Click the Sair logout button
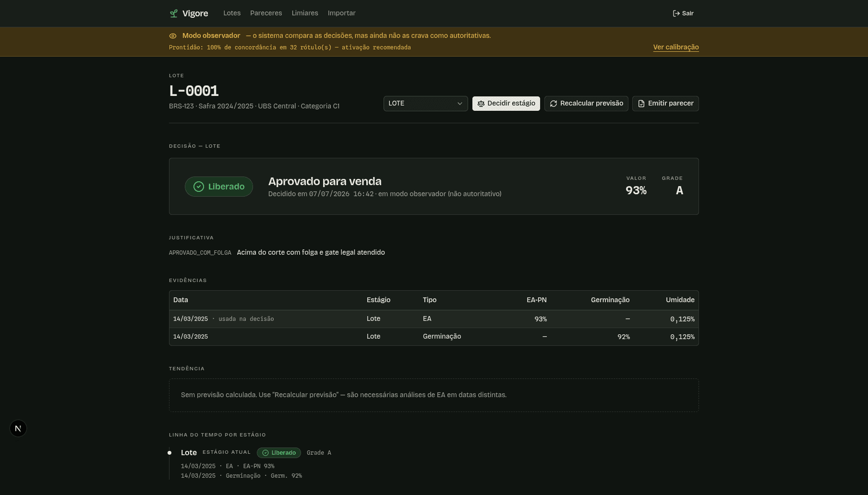 (x=683, y=13)
